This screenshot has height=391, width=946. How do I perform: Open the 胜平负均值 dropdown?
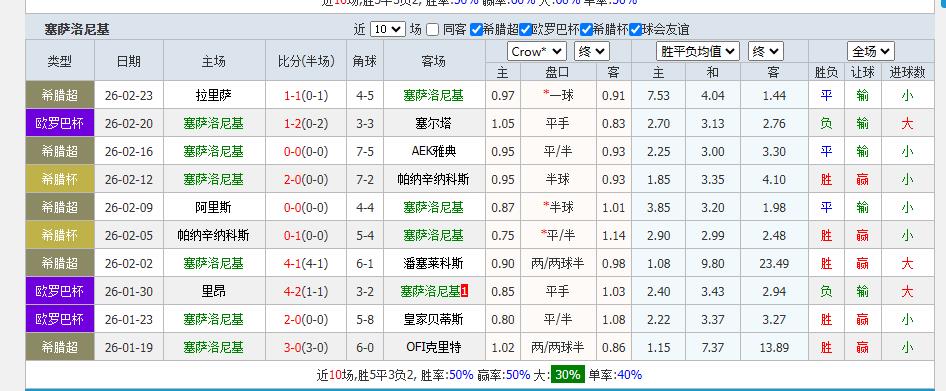(x=697, y=51)
